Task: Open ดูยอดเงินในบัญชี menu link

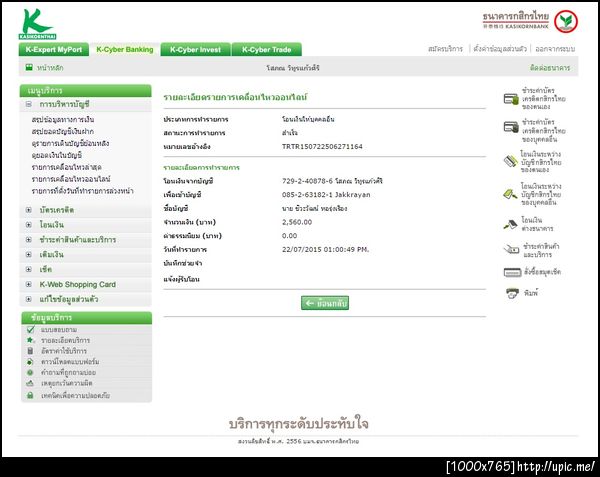Action: [57, 155]
